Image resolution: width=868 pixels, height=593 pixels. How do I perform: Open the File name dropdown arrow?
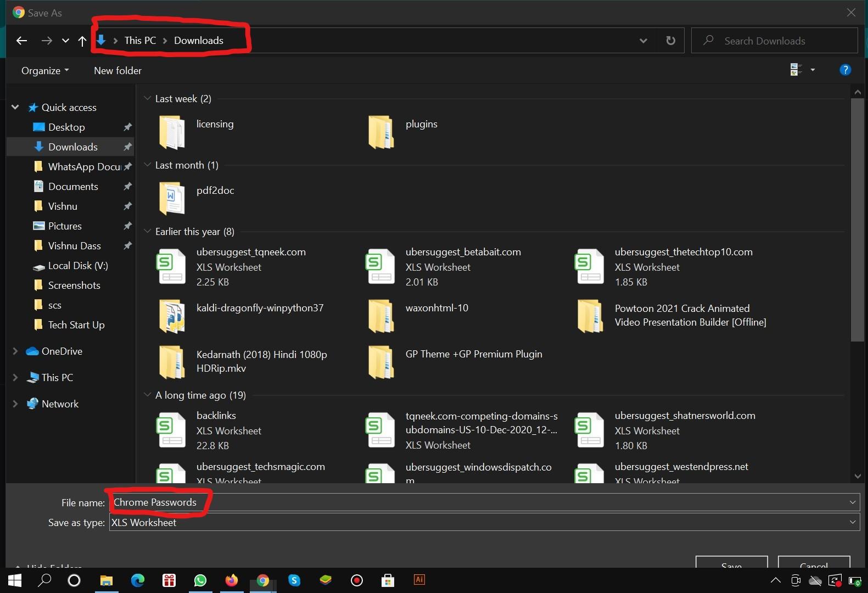[853, 502]
